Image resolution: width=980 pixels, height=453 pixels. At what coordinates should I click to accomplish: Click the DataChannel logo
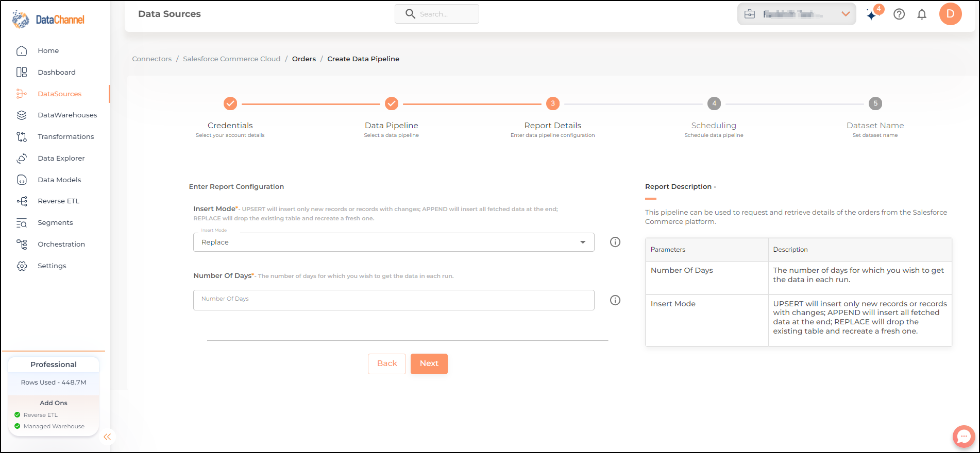48,20
